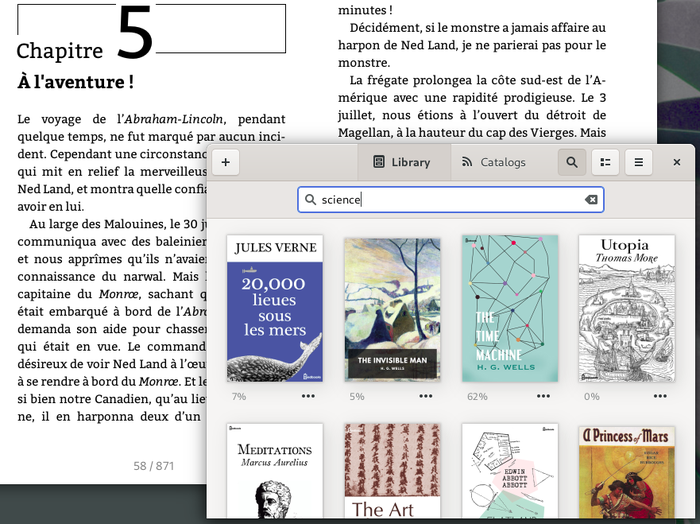Click the 0% progress label under Utopia
Screen dimensions: 700x524
pos(592,396)
